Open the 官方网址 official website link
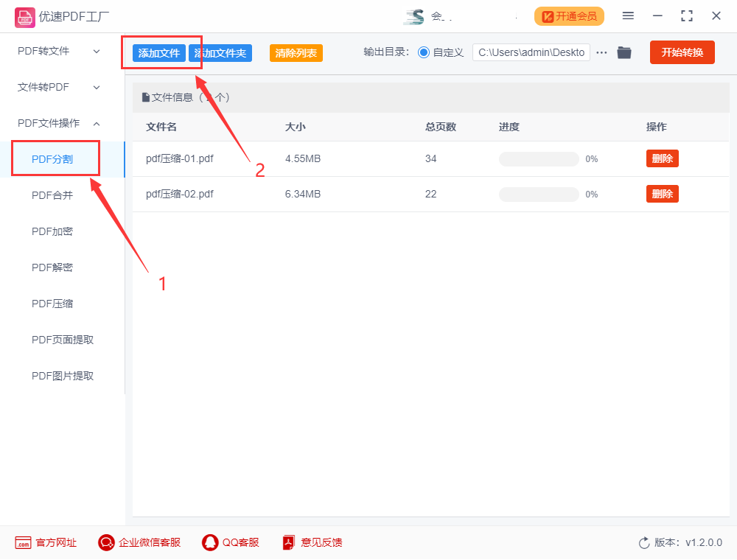Image resolution: width=737 pixels, height=560 pixels. point(46,542)
